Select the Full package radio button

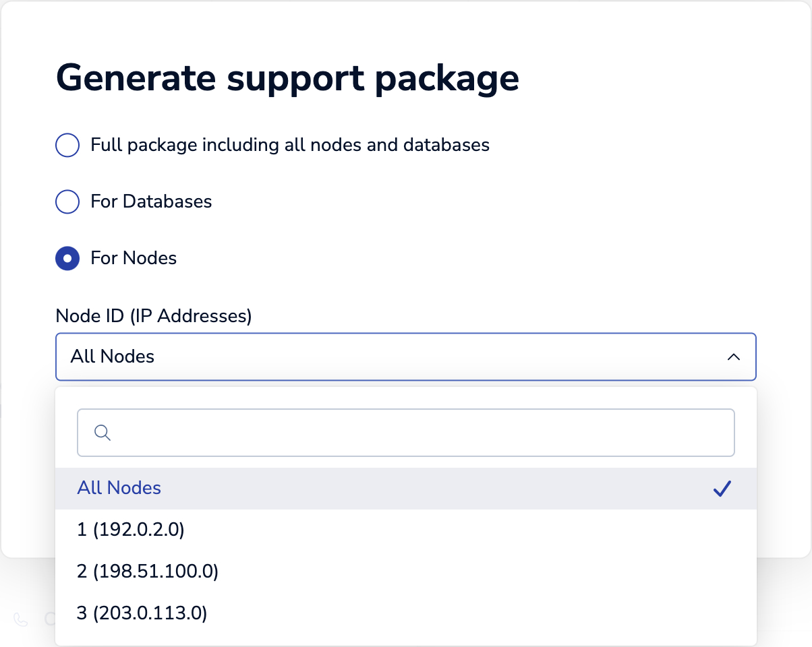[x=67, y=145]
